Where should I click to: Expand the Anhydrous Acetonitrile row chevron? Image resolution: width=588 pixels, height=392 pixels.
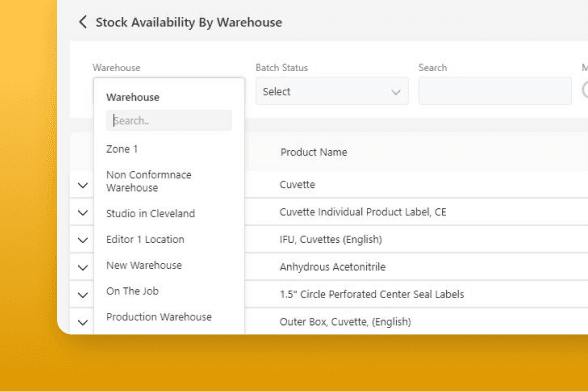pyautogui.click(x=83, y=267)
